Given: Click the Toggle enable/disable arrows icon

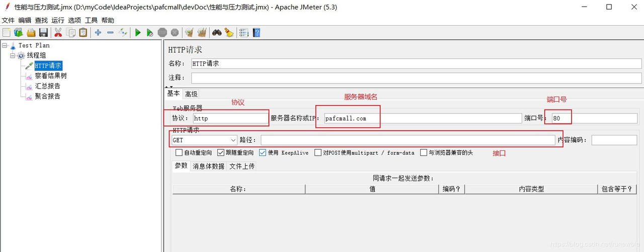Looking at the screenshot, I should (x=123, y=33).
